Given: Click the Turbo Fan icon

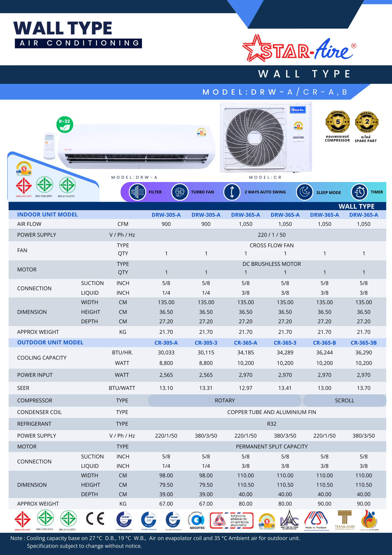Looking at the screenshot, I should click(180, 192).
